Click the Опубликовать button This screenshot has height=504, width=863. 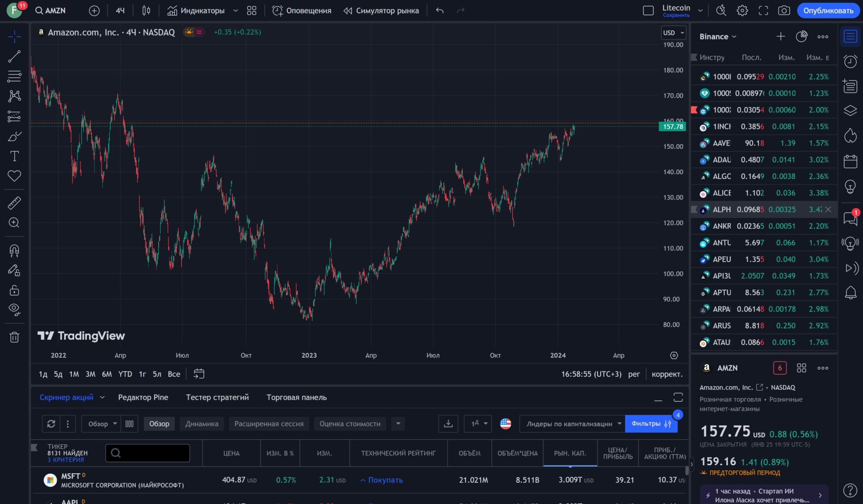(828, 10)
